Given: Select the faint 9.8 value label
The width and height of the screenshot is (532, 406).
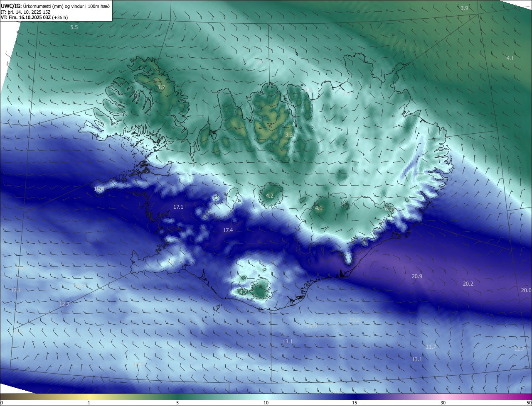Looking at the screenshot, I should (308, 89).
